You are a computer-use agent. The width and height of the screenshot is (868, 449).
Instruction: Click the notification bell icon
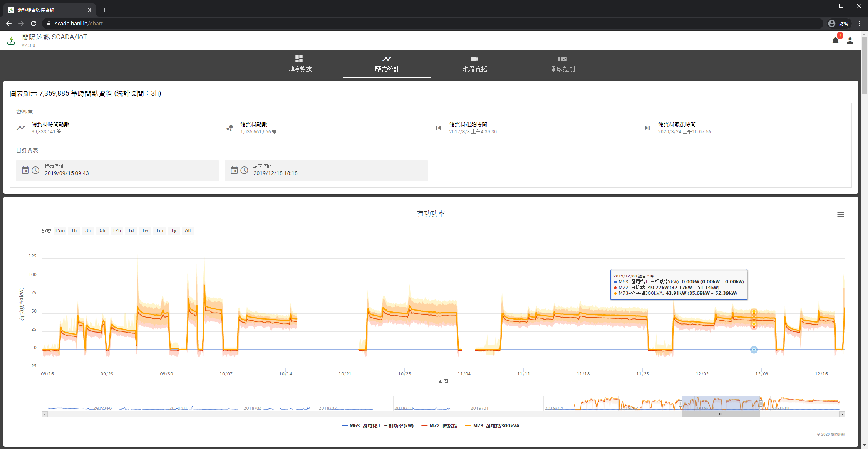click(835, 40)
